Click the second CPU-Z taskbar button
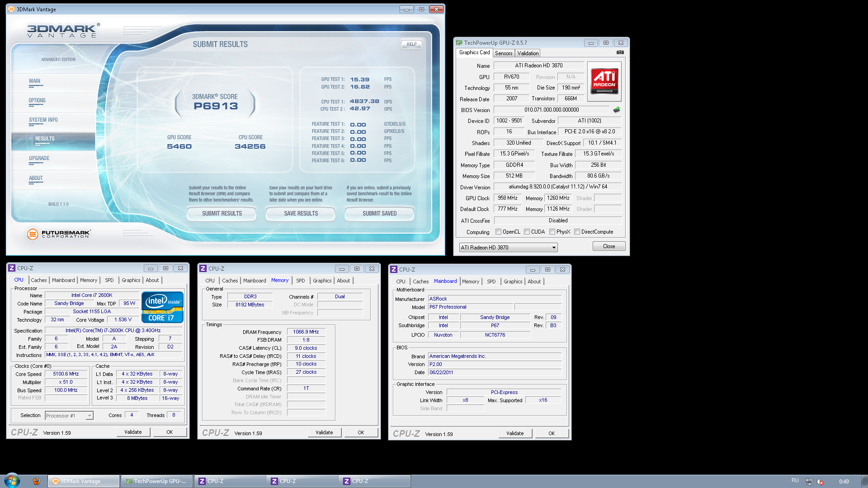 pos(302,481)
